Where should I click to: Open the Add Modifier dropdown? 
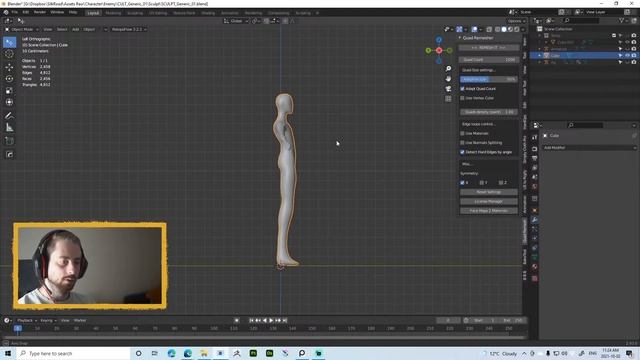[589, 147]
